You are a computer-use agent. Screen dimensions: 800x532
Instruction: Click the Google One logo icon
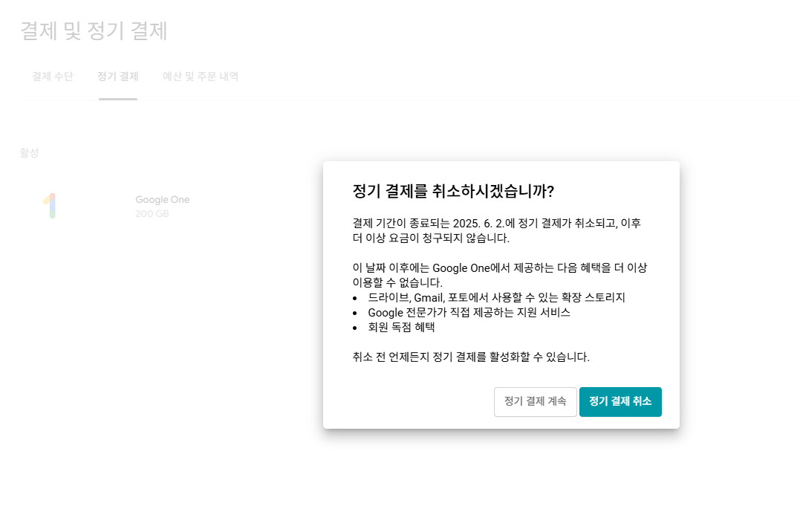(x=50, y=206)
